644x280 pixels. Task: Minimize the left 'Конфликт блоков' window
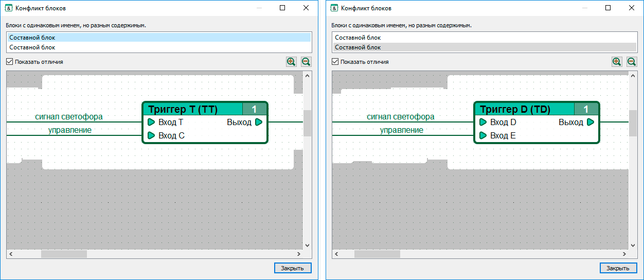259,8
